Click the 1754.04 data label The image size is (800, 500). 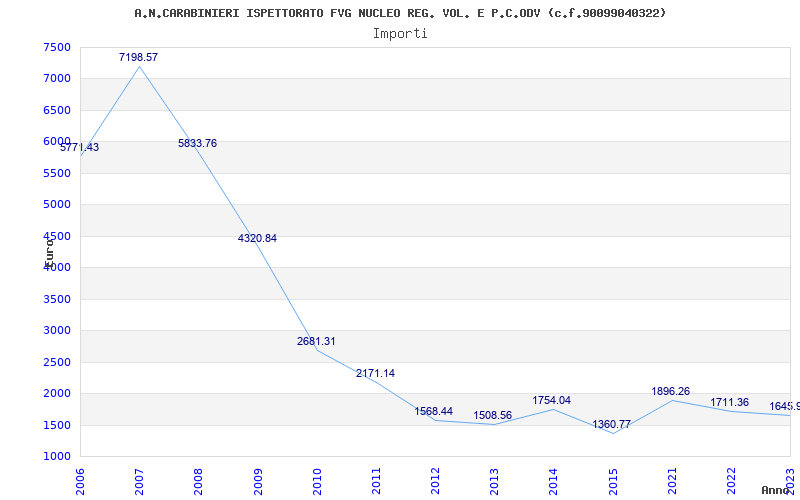pyautogui.click(x=552, y=401)
